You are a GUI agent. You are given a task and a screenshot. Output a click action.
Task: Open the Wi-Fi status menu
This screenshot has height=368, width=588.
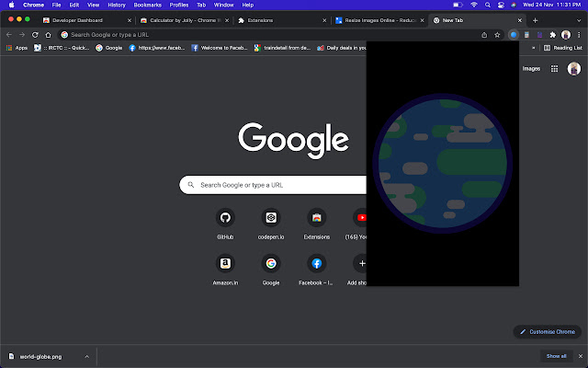click(474, 5)
